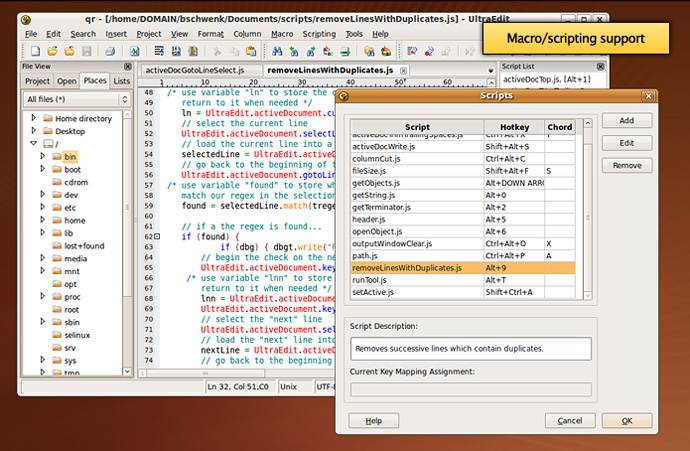
Task: Collapse code fold marker at line 62
Action: pos(157,237)
